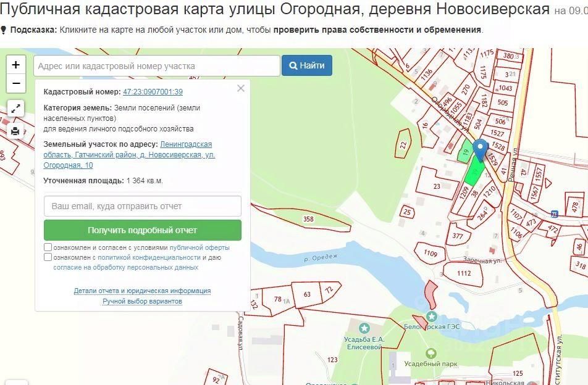Click the blue location pin marker
This screenshot has width=588, height=385.
tap(480, 150)
